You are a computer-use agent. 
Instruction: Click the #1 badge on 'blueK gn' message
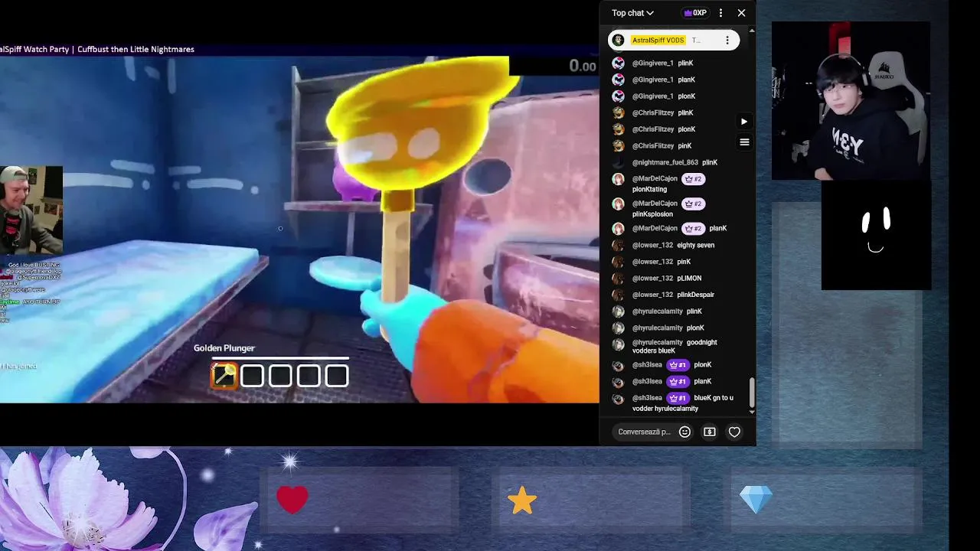point(677,398)
